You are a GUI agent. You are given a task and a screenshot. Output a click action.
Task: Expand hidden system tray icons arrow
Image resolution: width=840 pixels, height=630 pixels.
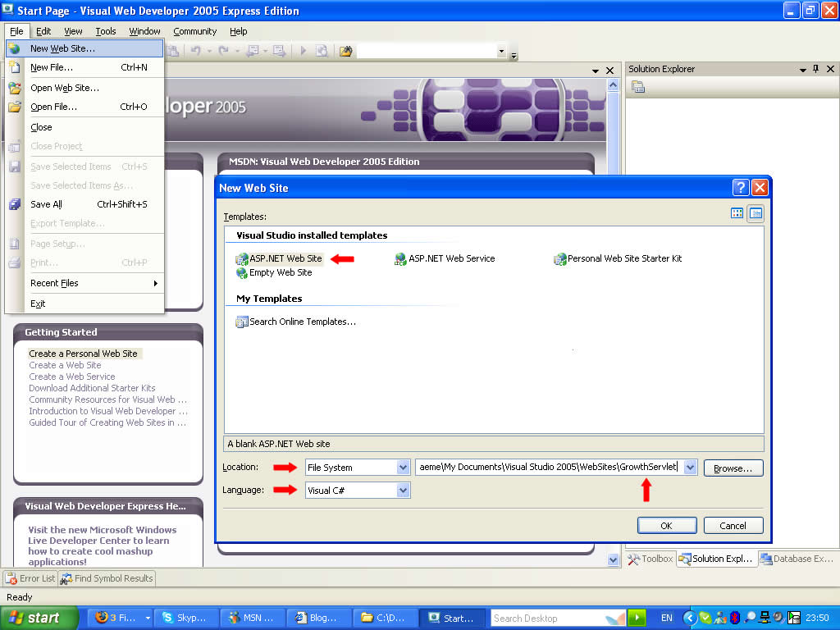689,618
